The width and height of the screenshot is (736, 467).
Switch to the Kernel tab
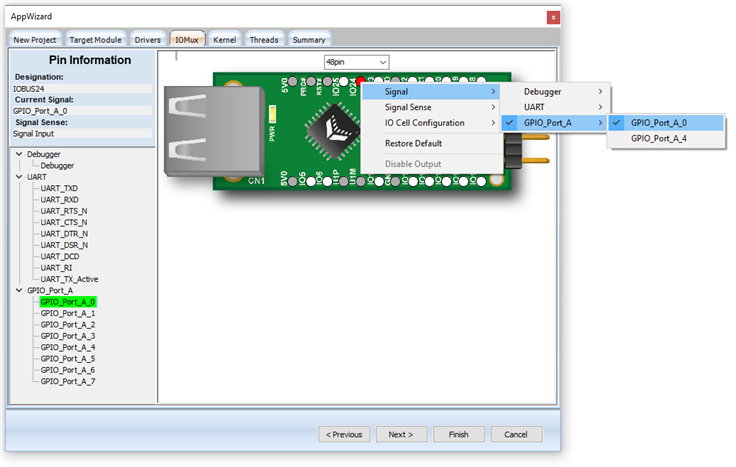tap(224, 40)
